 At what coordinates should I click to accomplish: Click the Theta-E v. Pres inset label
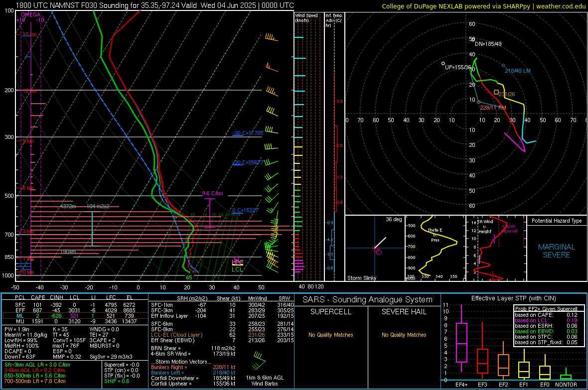tap(435, 235)
